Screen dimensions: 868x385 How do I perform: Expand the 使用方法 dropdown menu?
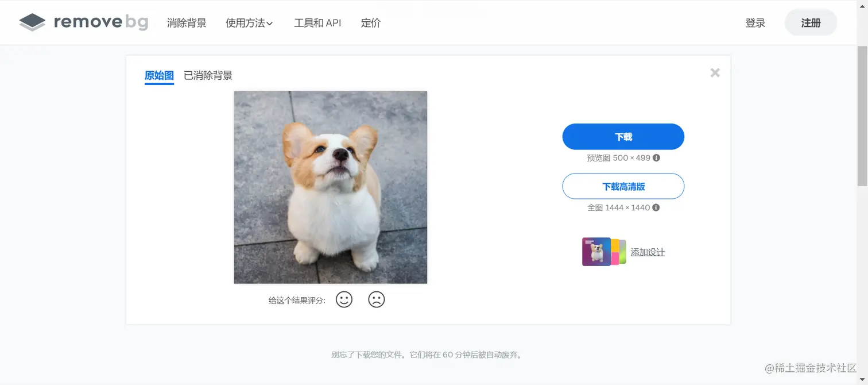point(249,23)
